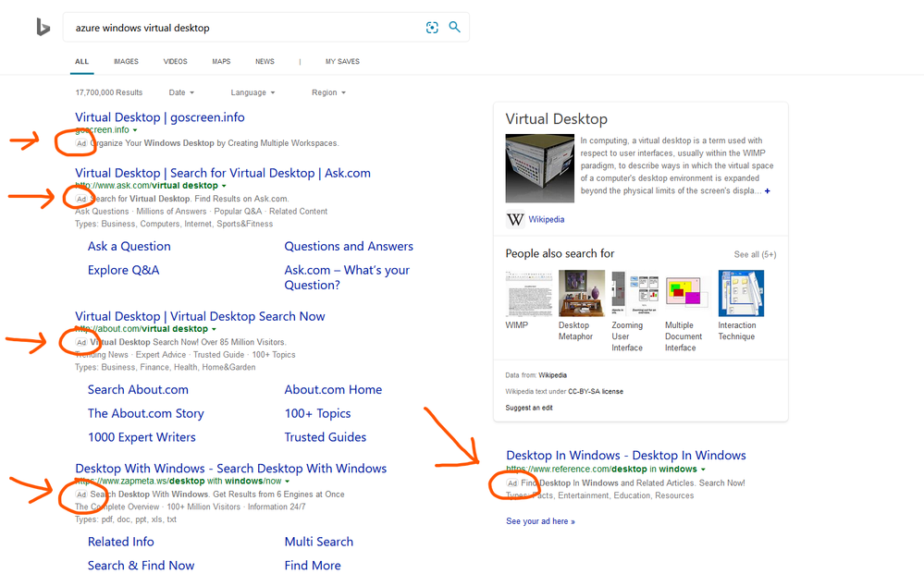Open Search for Virtual Desktop Ask.com result
924x586 pixels.
point(223,173)
